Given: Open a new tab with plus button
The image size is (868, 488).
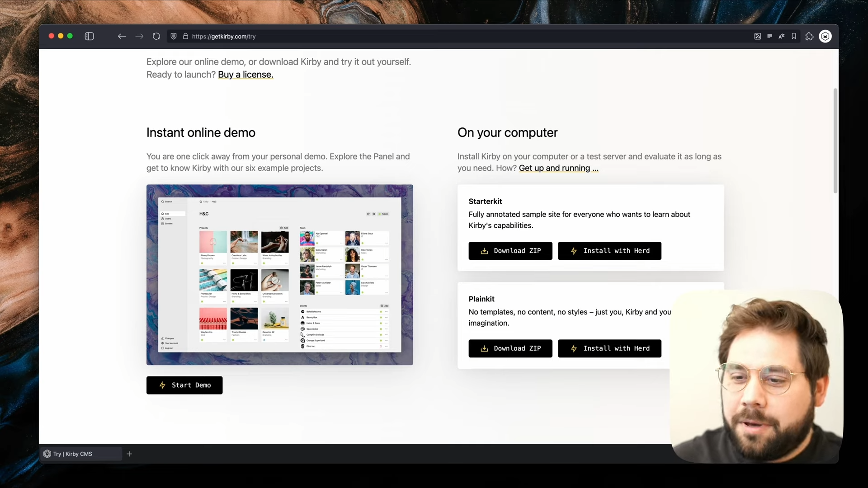Looking at the screenshot, I should tap(129, 454).
